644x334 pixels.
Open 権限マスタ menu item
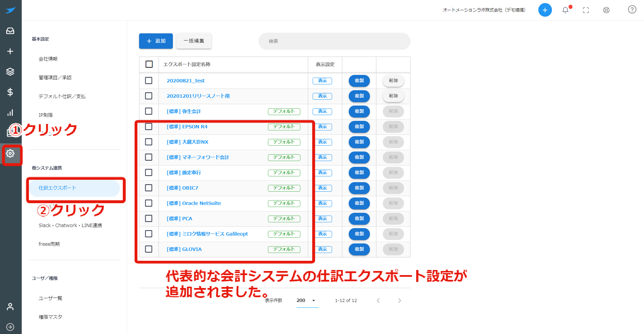pos(50,317)
